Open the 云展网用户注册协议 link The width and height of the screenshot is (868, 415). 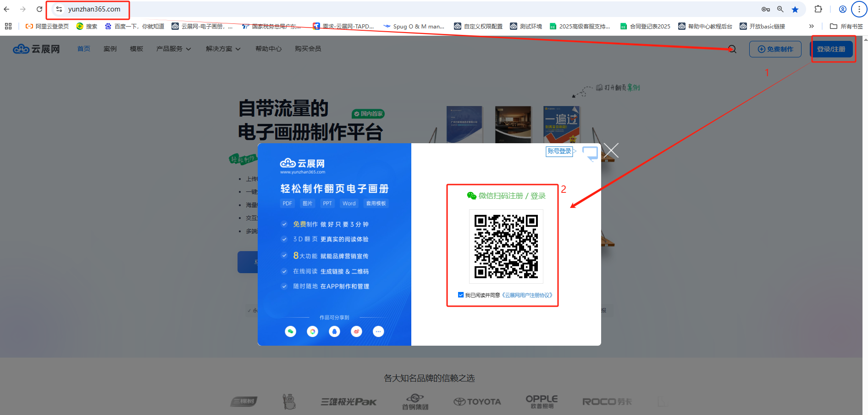pos(527,295)
